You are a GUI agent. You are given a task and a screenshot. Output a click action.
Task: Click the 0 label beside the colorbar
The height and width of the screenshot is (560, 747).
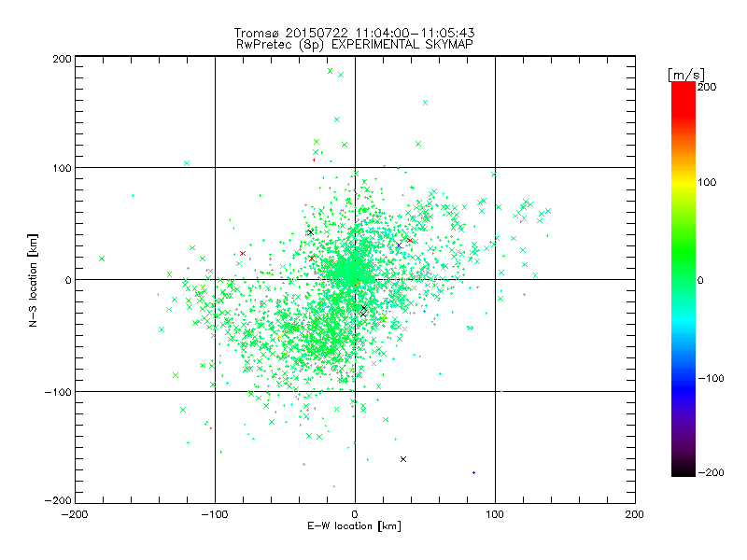(700, 280)
